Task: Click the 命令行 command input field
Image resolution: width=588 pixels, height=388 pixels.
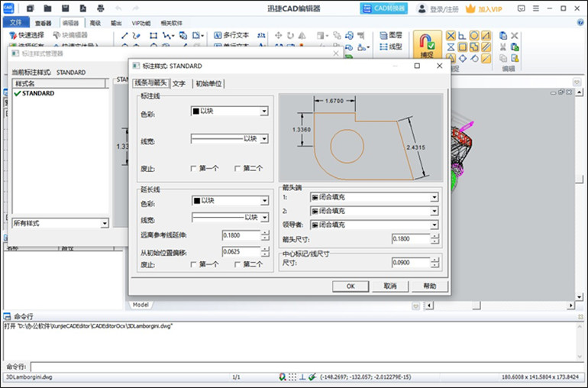Action: click(x=308, y=367)
